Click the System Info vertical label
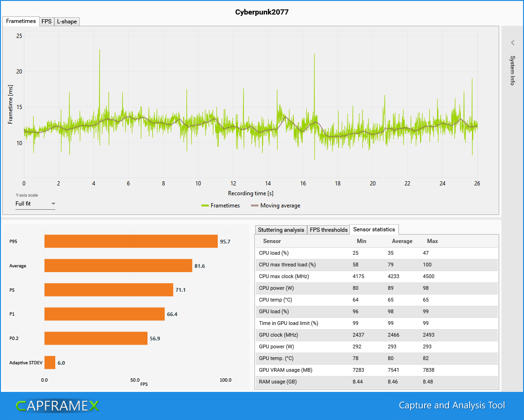Screen dimensions: 524x420 coord(512,71)
